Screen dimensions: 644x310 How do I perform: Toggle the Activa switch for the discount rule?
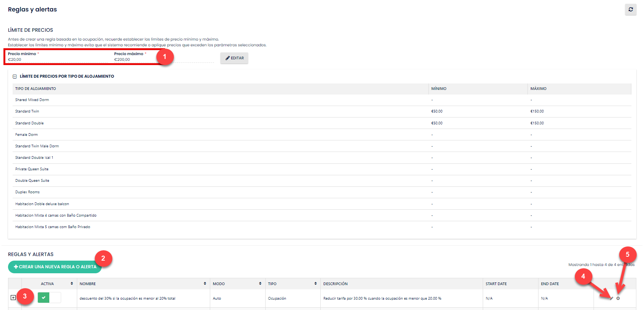point(49,297)
